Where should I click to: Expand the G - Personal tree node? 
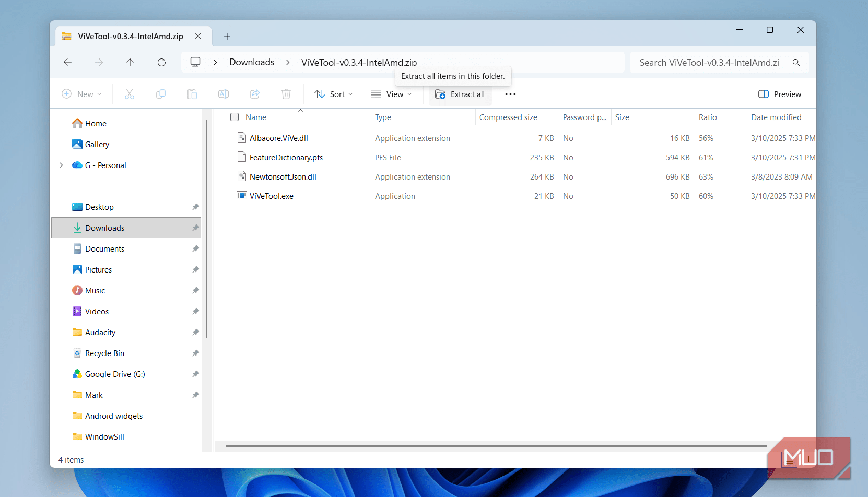coord(61,165)
